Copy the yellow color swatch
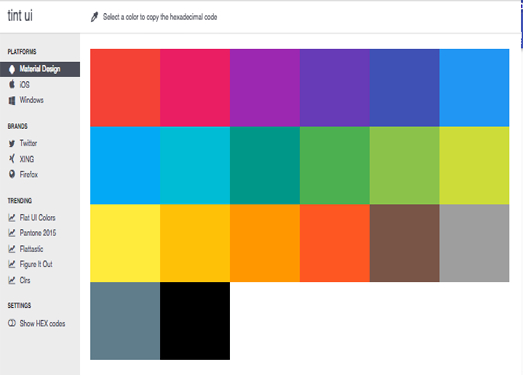This screenshot has width=523, height=375. pyautogui.click(x=125, y=243)
